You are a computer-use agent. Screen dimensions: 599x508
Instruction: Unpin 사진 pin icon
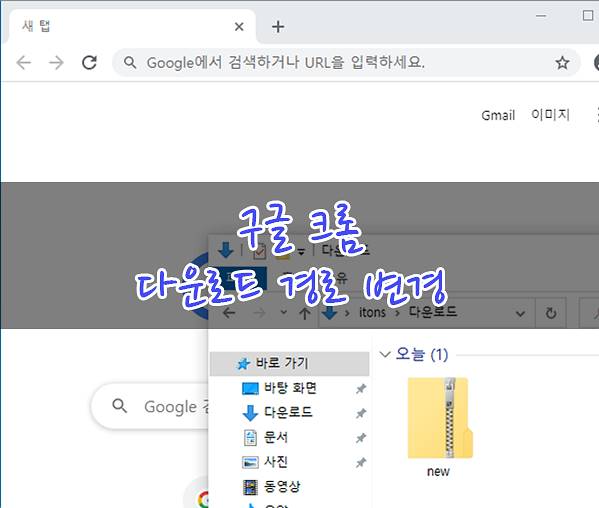361,463
